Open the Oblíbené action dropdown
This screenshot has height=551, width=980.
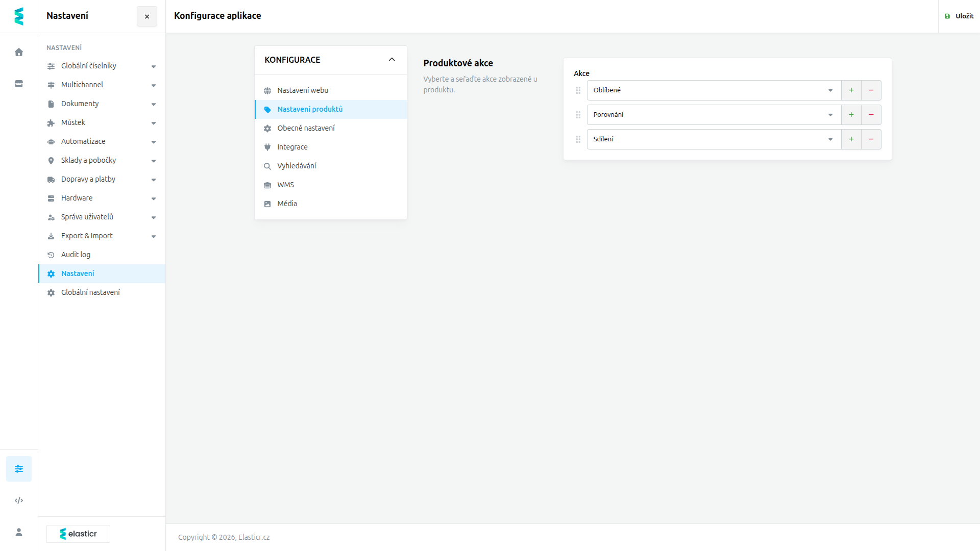714,90
